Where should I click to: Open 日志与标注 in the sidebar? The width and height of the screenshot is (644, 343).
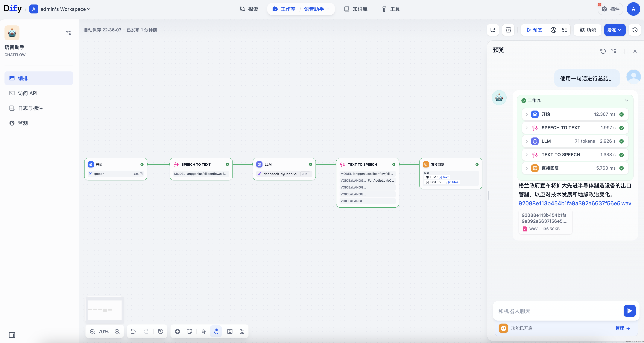(30, 108)
